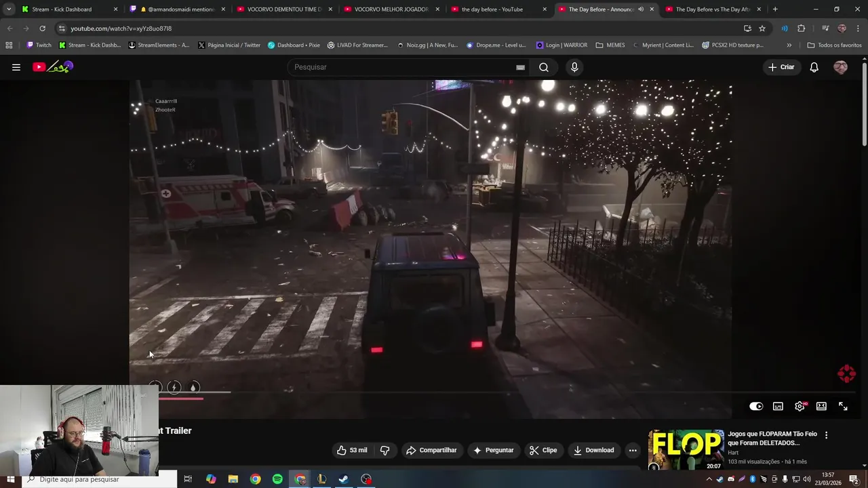Viewport: 868px width, 488px height.
Task: Click the Criar button
Action: pyautogui.click(x=781, y=67)
